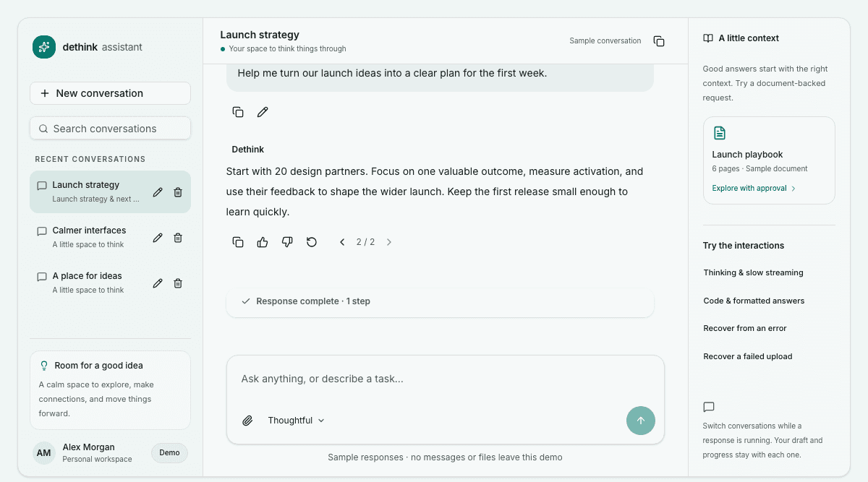Open the Thoughtful mode dropdown
Screen dimensions: 868x482
pos(296,421)
